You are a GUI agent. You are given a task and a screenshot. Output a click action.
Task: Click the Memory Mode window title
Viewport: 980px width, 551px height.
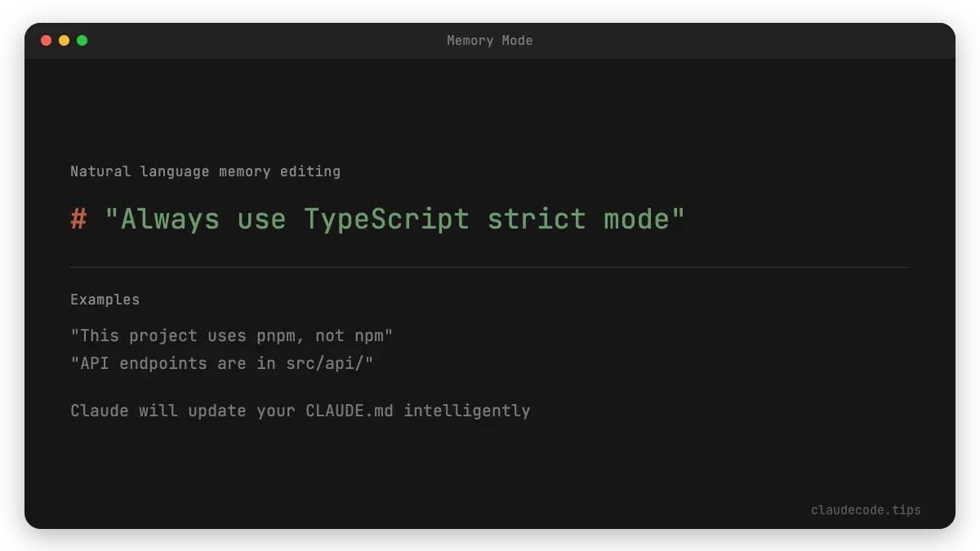489,40
